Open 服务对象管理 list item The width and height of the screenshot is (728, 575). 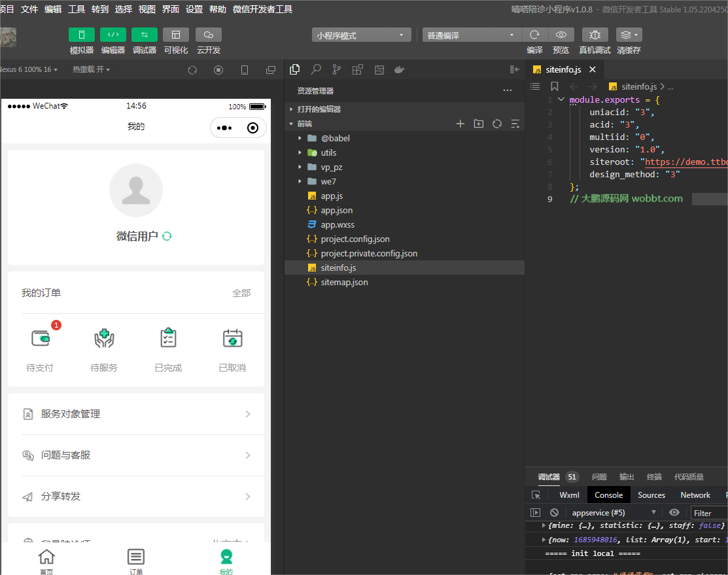(x=136, y=414)
